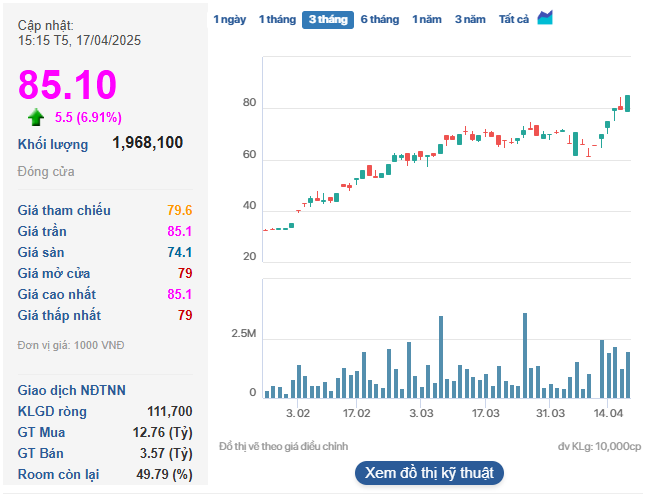Click the 5.5 (6.91%) price change text
Viewport: 667px width, 496px height.
click(x=88, y=117)
